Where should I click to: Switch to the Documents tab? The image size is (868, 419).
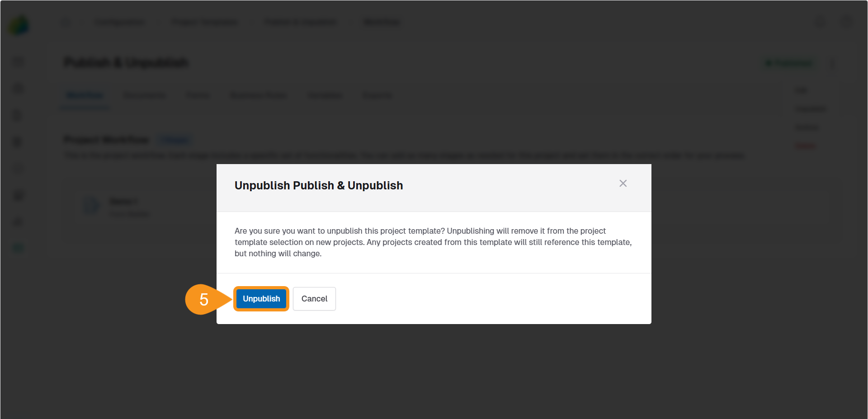[144, 95]
